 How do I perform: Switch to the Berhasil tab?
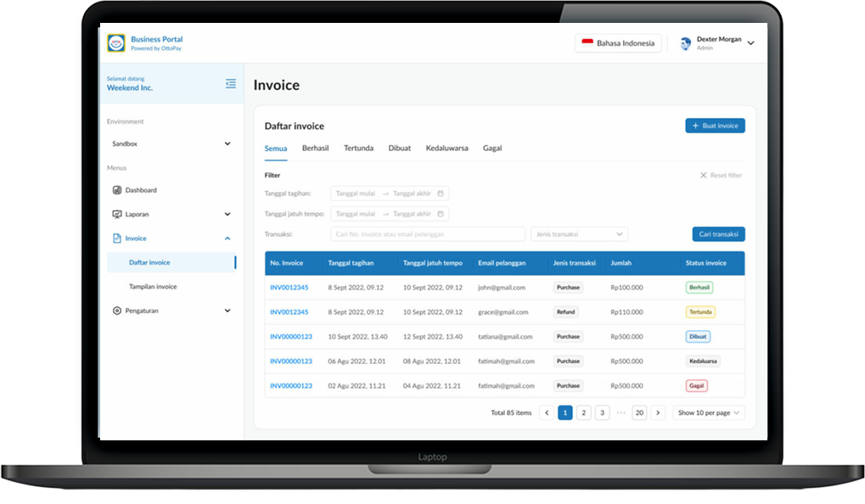[x=315, y=148]
